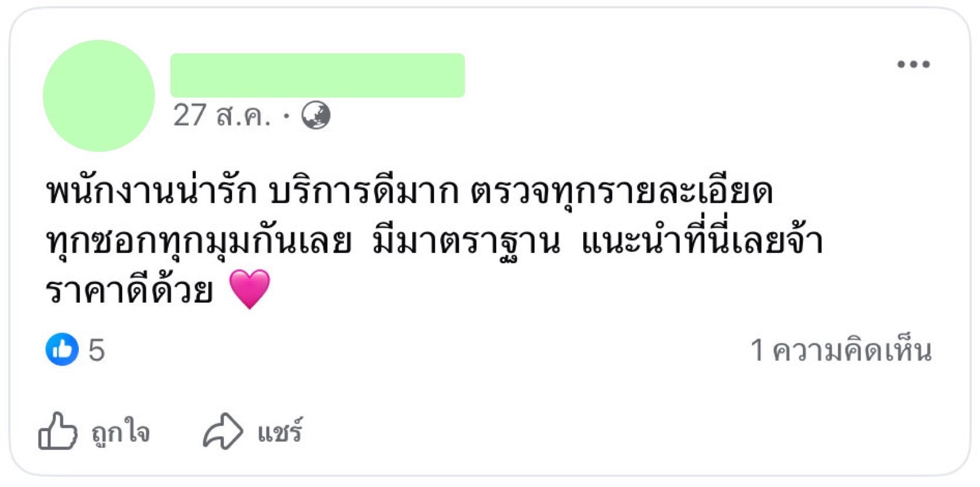Click the phrase ตรวจทุกรายละเอียด in the post

tap(621, 192)
